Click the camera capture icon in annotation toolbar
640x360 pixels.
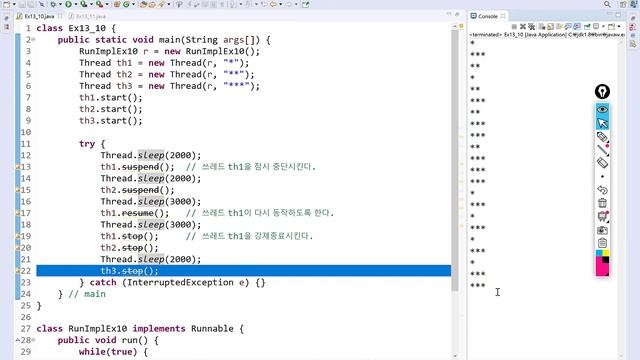(x=602, y=230)
